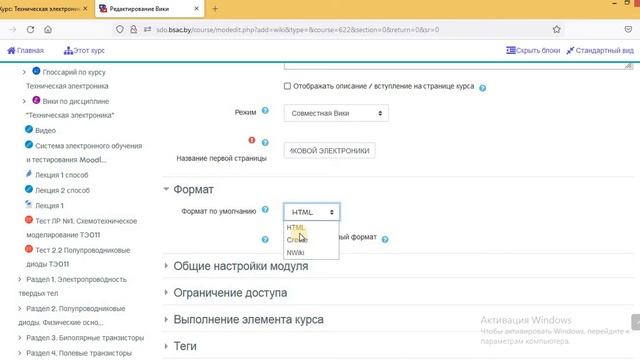The height and width of the screenshot is (360, 640).
Task: Open help icon for Название первой страницы
Action: pos(265,142)
